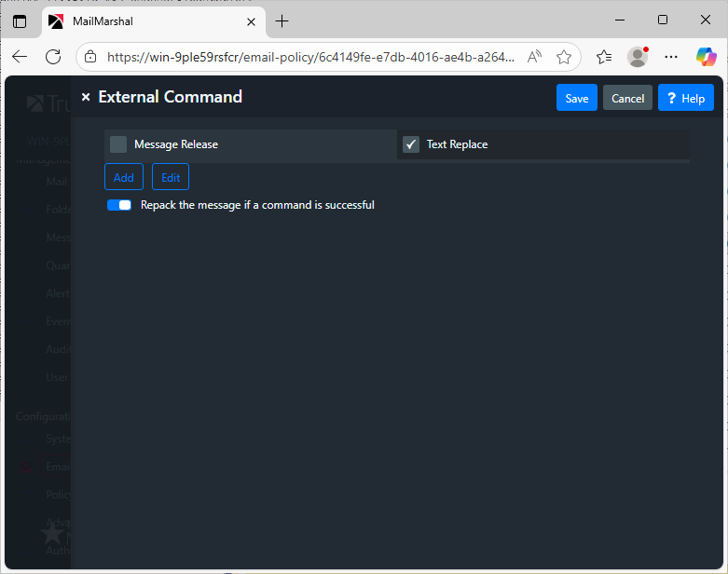Open Read Aloud from address bar
This screenshot has height=574, width=728.
534,57
